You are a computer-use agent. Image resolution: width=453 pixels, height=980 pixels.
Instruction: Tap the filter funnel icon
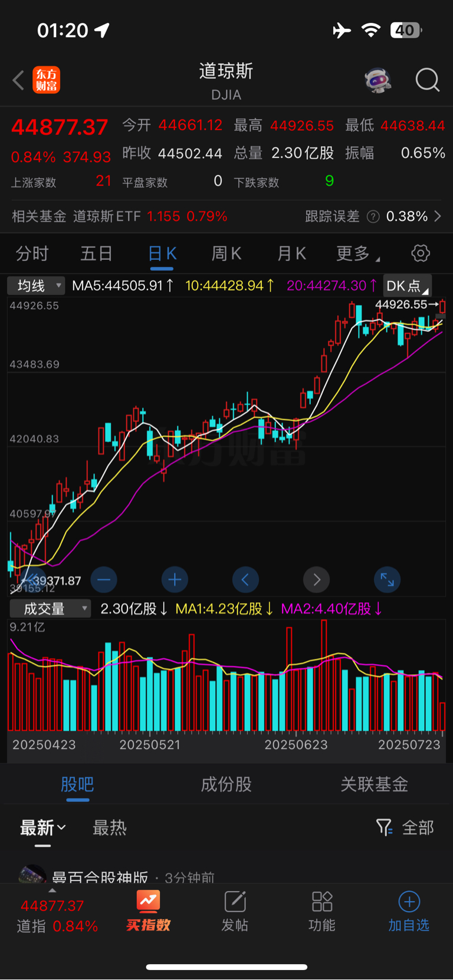point(384,827)
